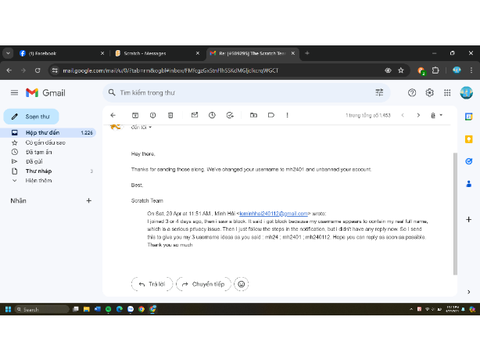This screenshot has width=480, height=360.
Task: Open the Hộp thư đến inbox folder
Action: tap(49, 133)
